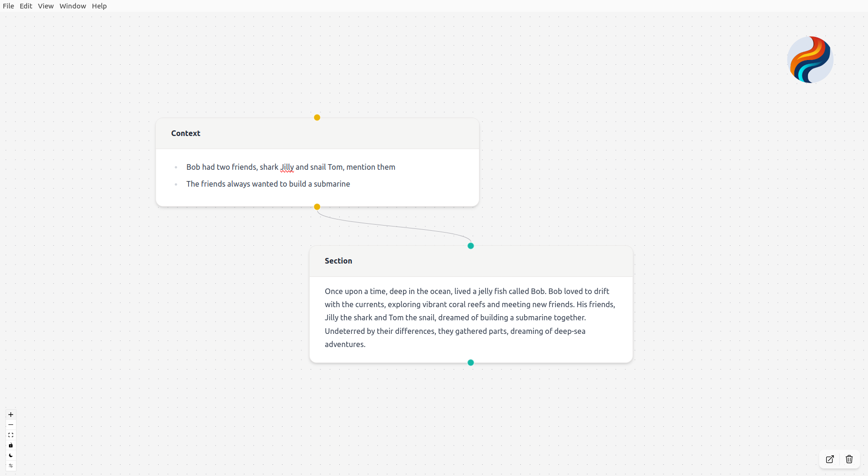Click the zoom out minus button
Viewport: 868px width, 476px height.
[x=11, y=425]
